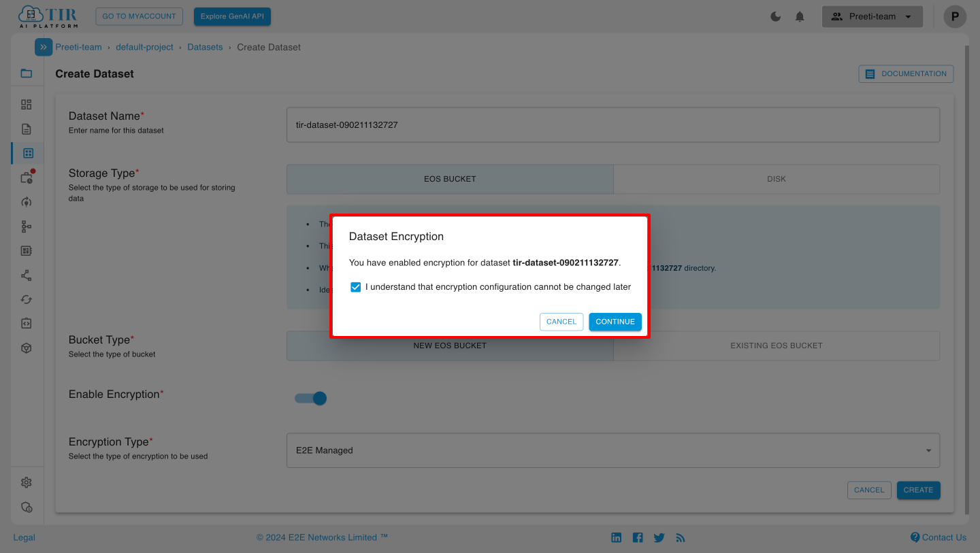Image resolution: width=980 pixels, height=553 pixels.
Task: Open notifications bell icon
Action: click(x=800, y=16)
